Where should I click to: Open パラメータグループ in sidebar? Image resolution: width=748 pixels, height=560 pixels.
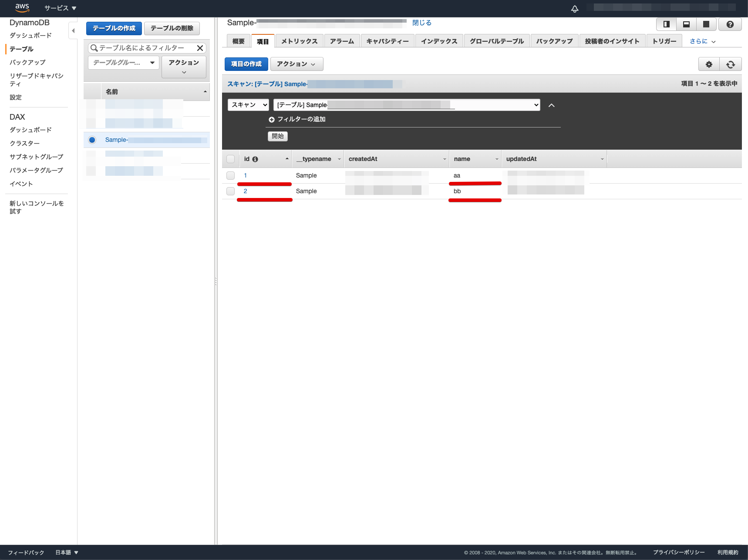[x=37, y=171]
